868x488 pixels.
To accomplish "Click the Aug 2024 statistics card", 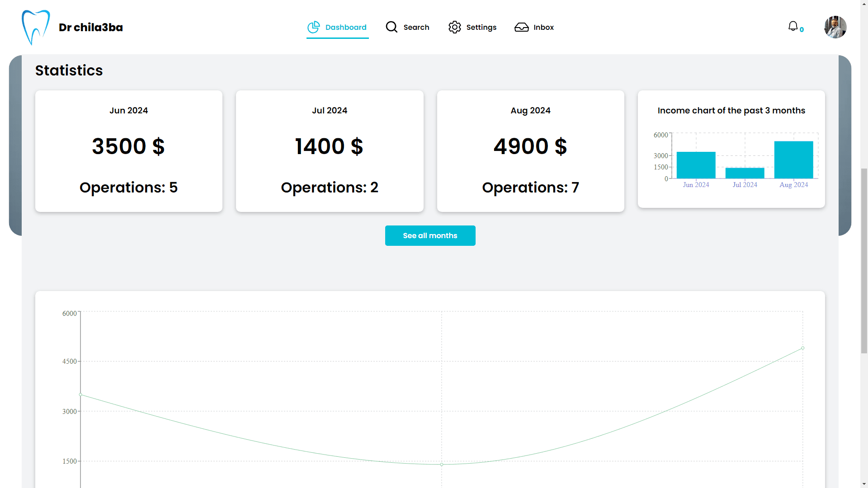I will 530,150.
